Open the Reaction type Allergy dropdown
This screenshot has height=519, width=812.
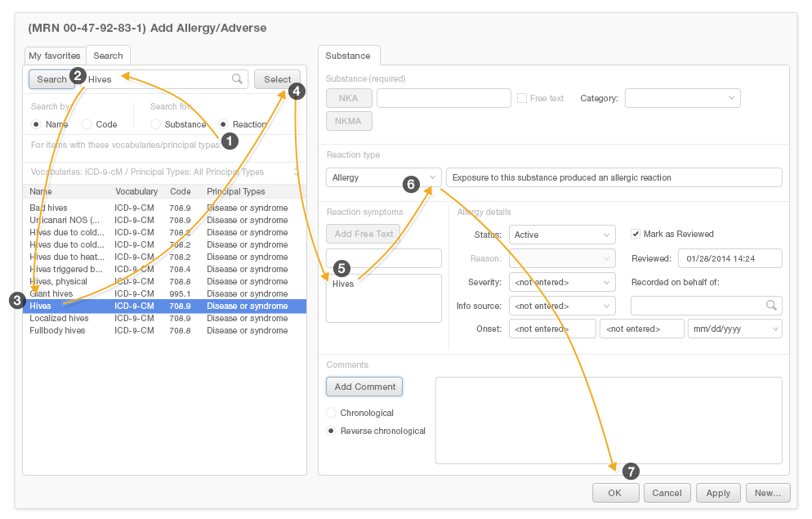(x=383, y=177)
